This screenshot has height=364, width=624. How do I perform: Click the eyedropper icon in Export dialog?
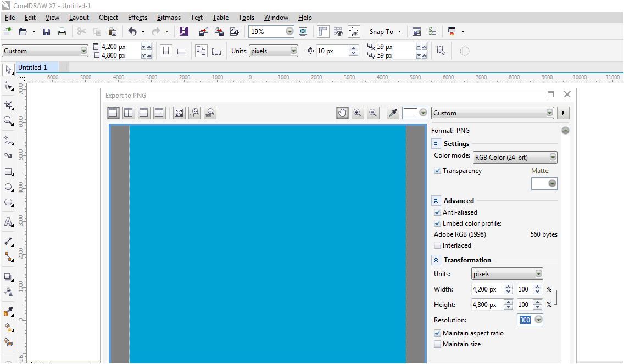click(x=393, y=113)
